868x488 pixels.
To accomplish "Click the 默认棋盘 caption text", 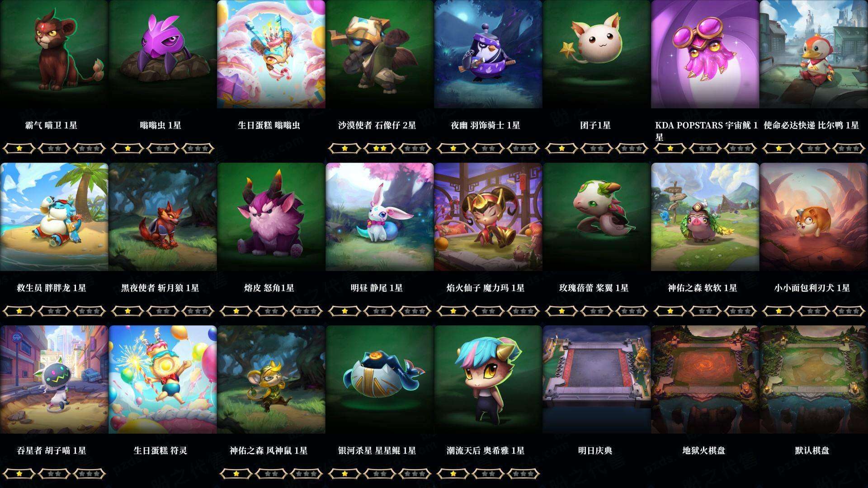I will pos(812,450).
